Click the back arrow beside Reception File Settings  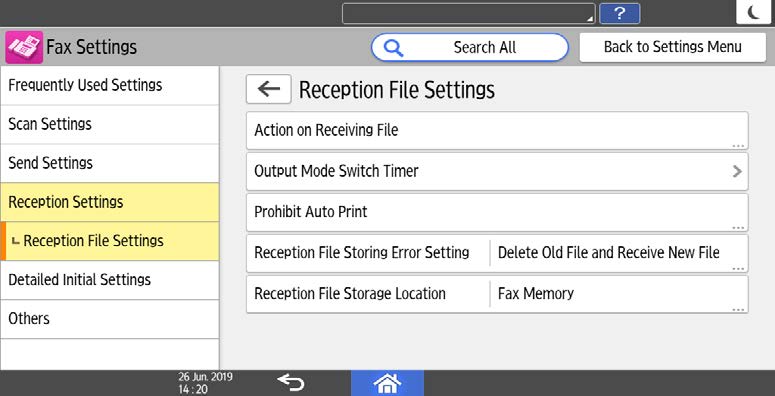pyautogui.click(x=268, y=89)
